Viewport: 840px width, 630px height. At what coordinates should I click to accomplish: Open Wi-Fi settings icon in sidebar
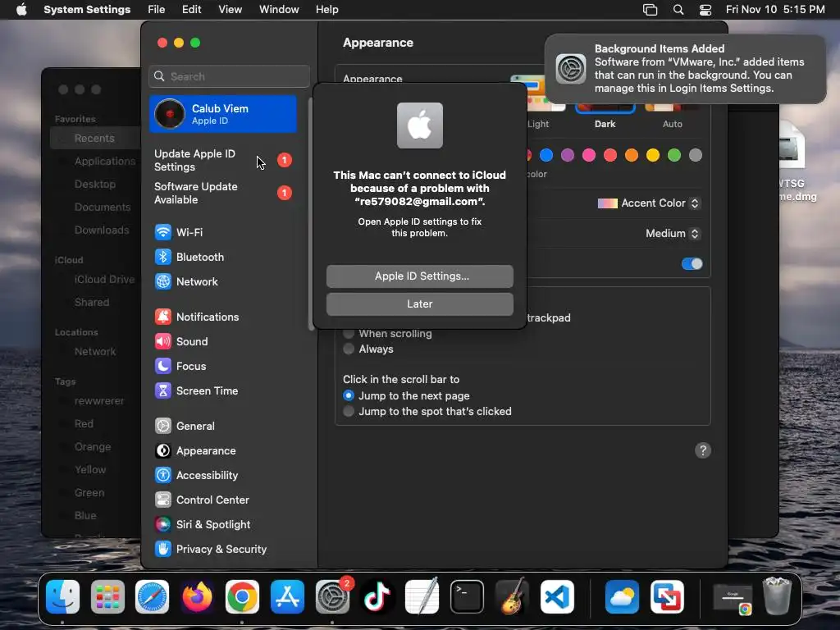[x=163, y=232]
